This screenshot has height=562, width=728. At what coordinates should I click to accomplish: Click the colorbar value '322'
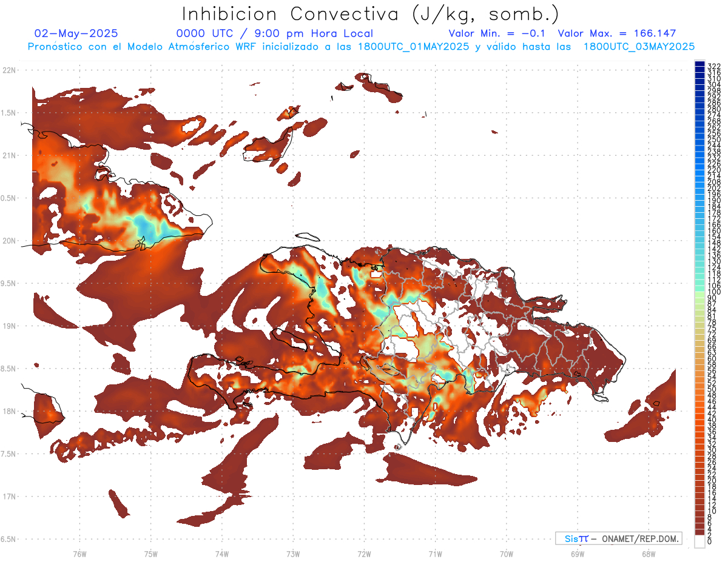pyautogui.click(x=714, y=66)
